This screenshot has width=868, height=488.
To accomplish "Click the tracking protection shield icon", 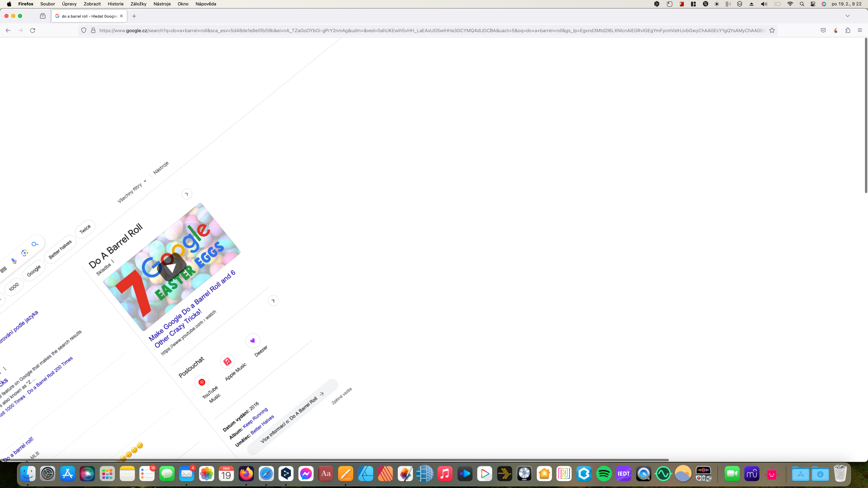I will (84, 30).
